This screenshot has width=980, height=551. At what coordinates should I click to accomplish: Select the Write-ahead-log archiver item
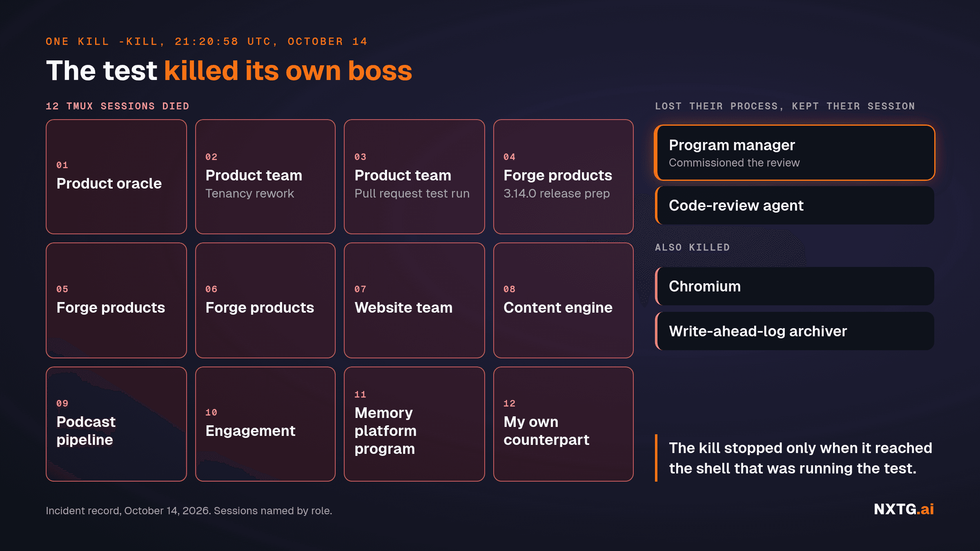coord(795,331)
